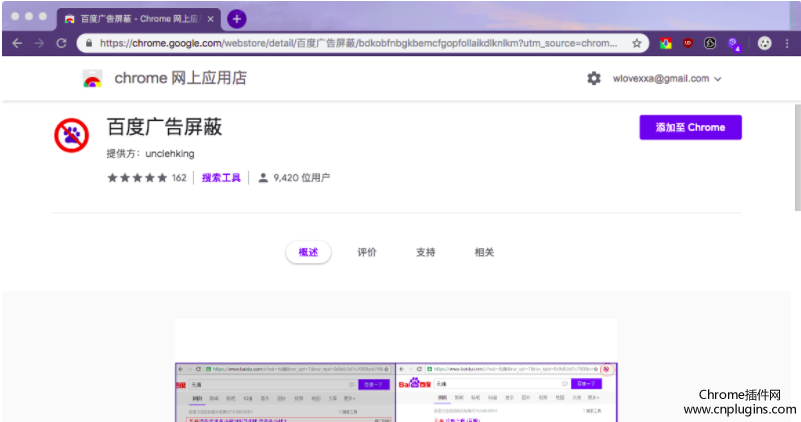This screenshot has height=422, width=801.
Task: Click the provider name unclehking
Action: click(x=170, y=154)
